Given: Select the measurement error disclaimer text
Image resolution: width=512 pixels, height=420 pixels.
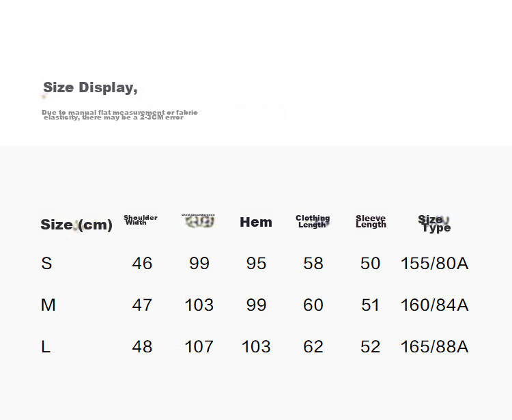Looking at the screenshot, I should pos(119,115).
